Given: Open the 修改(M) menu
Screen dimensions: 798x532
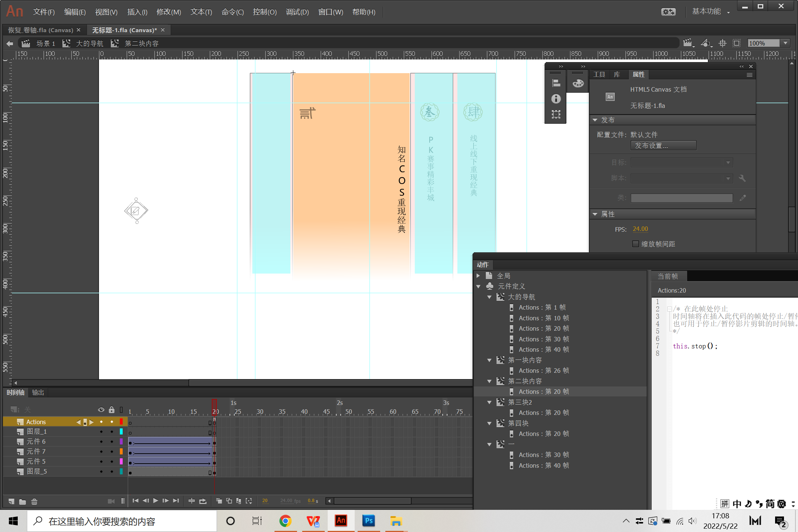Looking at the screenshot, I should (168, 12).
